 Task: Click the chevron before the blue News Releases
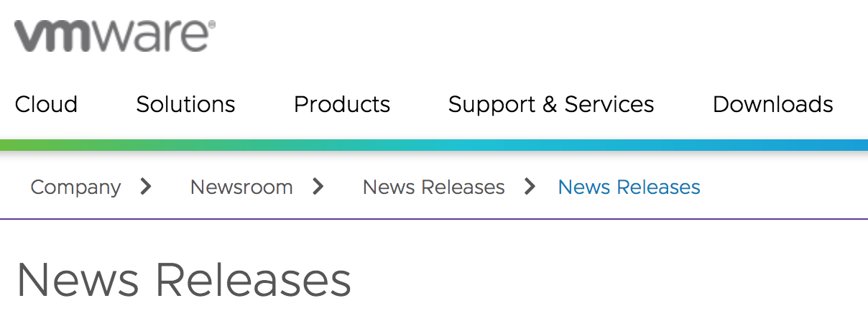(530, 187)
